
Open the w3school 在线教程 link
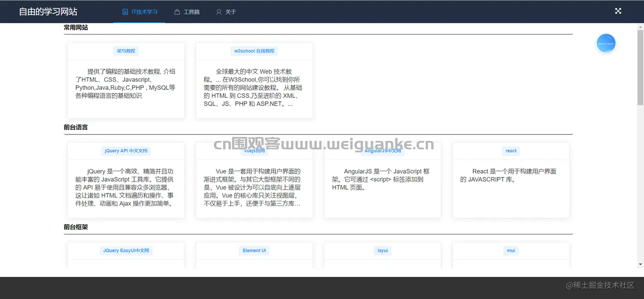(254, 51)
